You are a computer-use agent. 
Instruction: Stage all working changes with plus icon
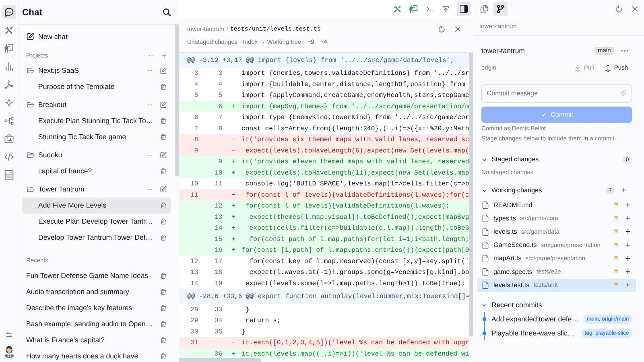pyautogui.click(x=624, y=190)
